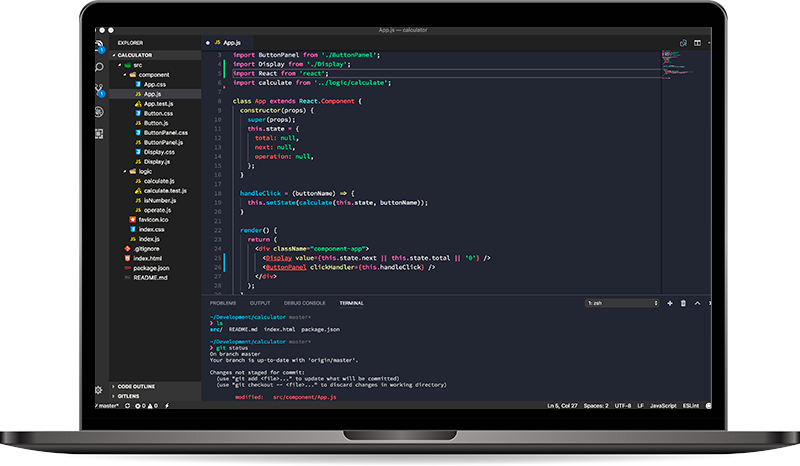Open index.css file
This screenshot has width=800, height=466.
(155, 230)
